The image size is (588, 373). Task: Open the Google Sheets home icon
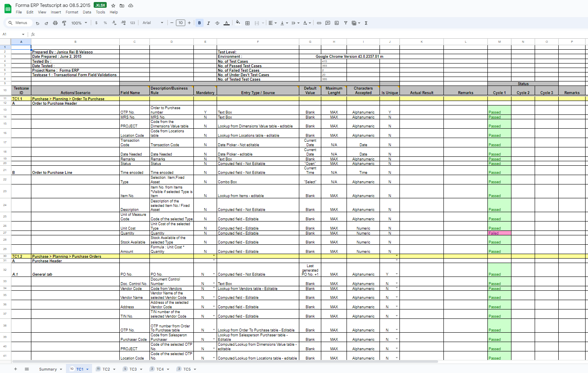[8, 9]
